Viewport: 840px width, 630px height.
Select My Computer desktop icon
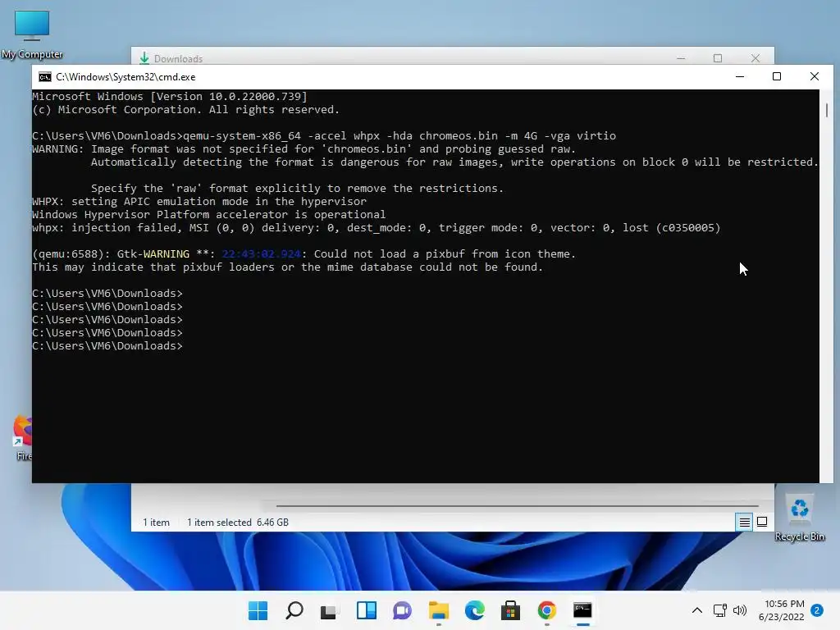point(32,34)
